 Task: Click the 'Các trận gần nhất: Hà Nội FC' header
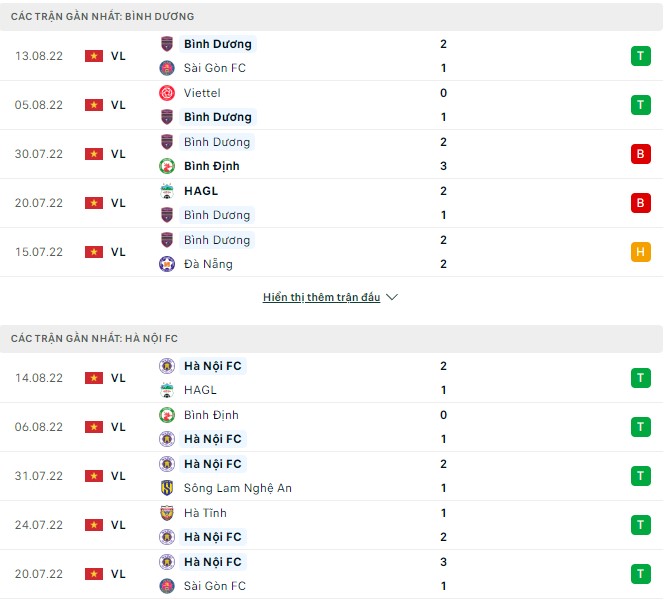point(95,339)
